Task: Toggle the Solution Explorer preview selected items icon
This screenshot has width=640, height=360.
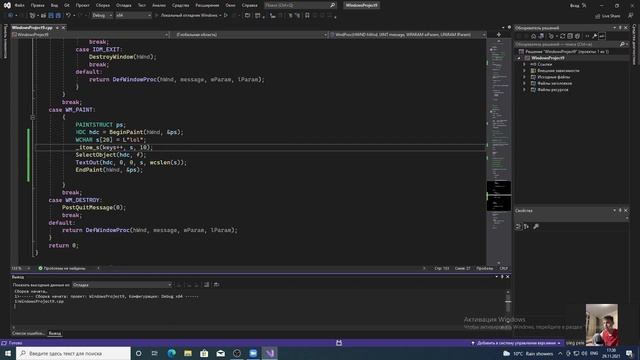Action: tap(602, 36)
